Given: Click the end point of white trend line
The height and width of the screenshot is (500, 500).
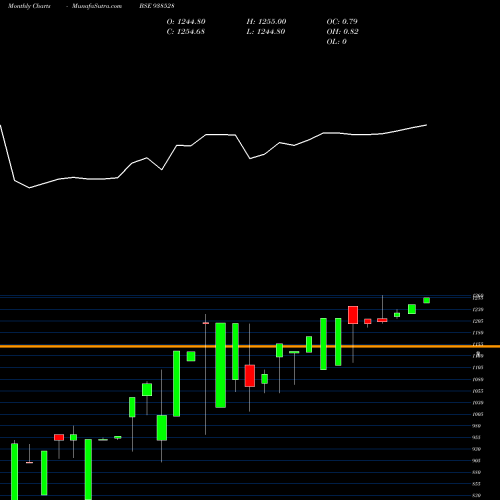Looking at the screenshot, I should (x=426, y=125).
